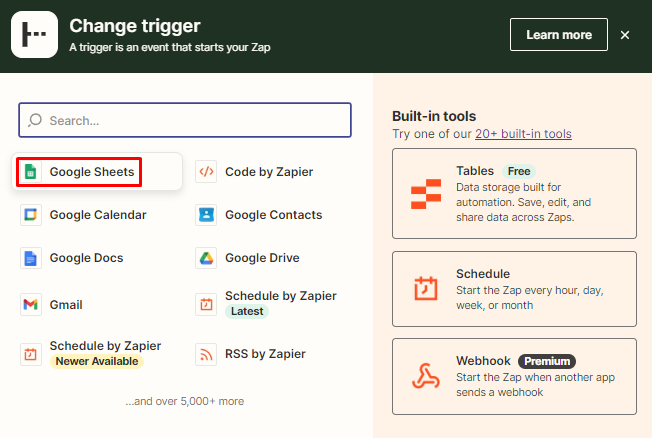Click the magnifier icon in search box

tap(35, 120)
